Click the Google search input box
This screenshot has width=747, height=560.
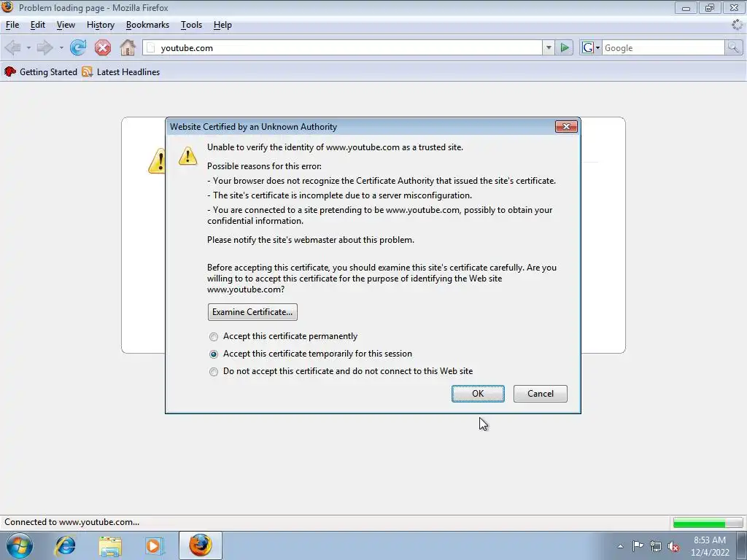(663, 47)
